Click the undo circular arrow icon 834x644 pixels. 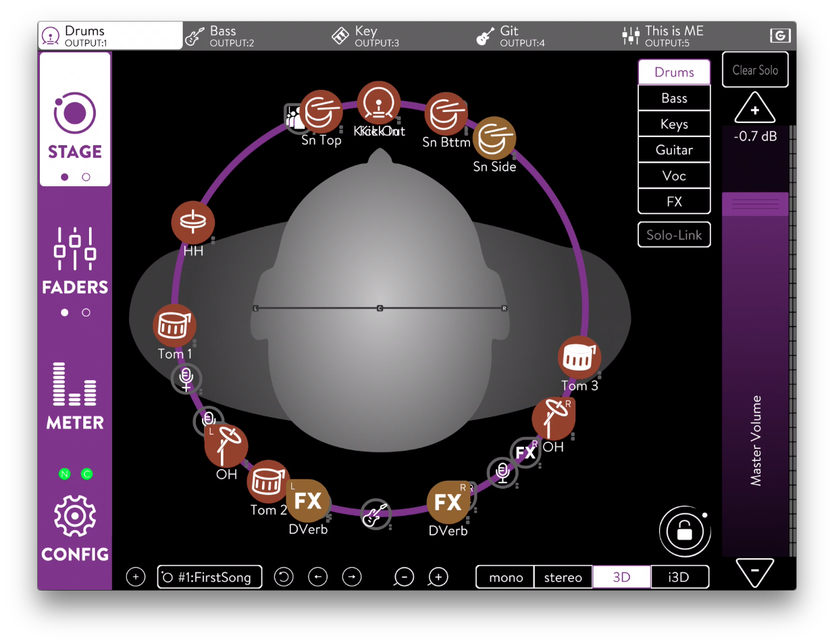(x=284, y=577)
